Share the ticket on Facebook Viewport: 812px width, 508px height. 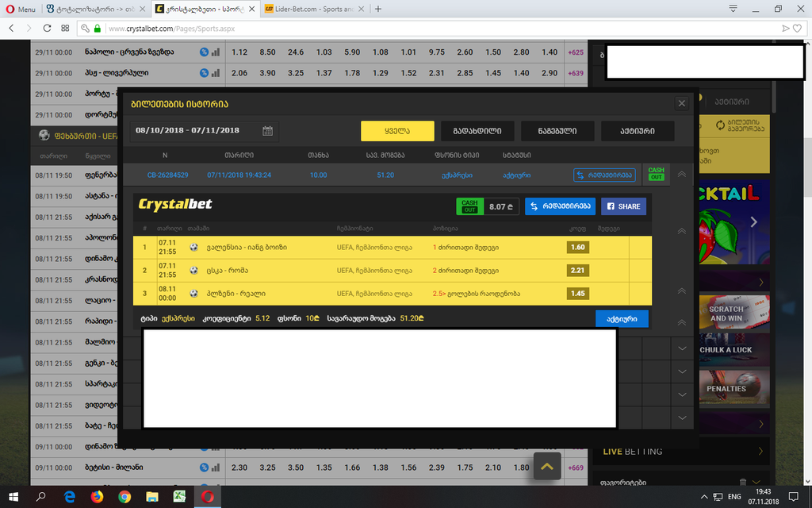coord(623,206)
